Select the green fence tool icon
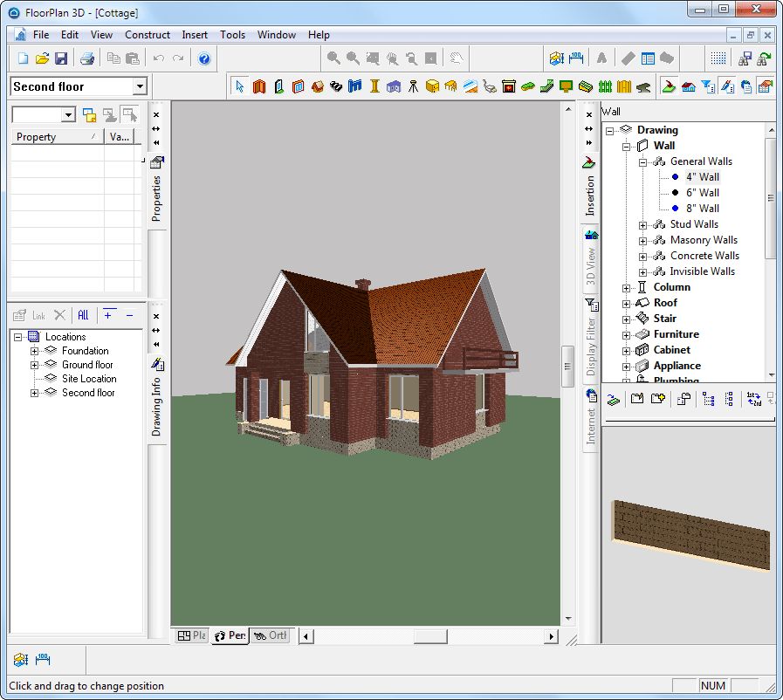 pyautogui.click(x=605, y=86)
